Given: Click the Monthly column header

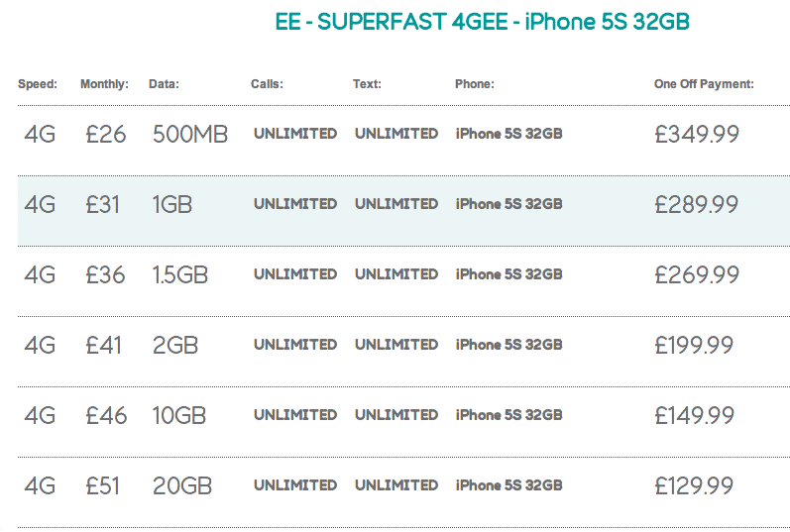Looking at the screenshot, I should pyautogui.click(x=104, y=84).
